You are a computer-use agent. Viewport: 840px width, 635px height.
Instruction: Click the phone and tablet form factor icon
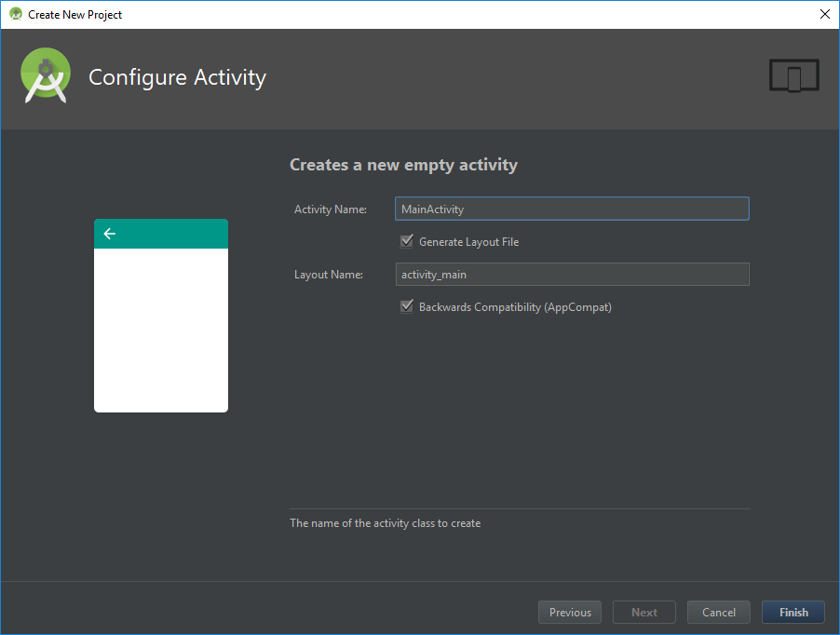point(793,75)
